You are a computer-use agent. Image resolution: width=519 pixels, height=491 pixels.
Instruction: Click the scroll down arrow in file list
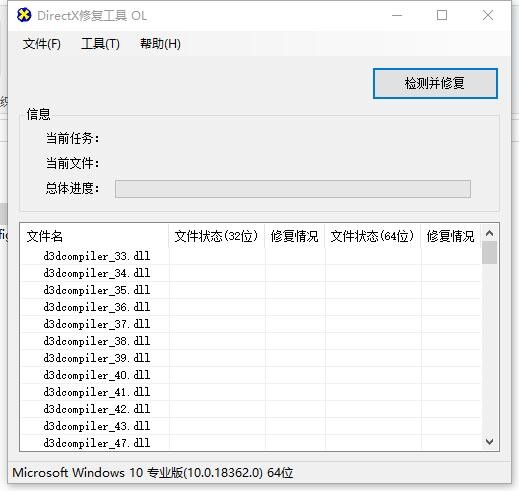pyautogui.click(x=489, y=442)
